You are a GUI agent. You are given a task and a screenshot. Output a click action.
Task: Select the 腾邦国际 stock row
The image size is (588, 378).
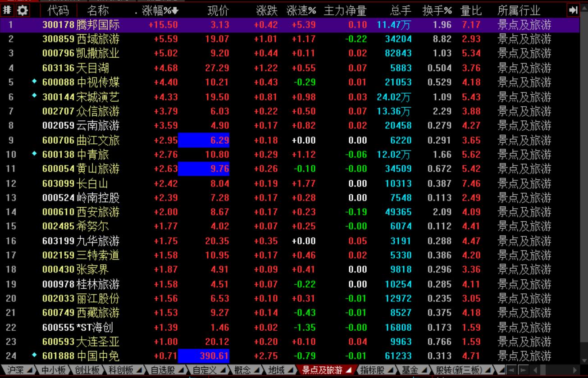pyautogui.click(x=98, y=25)
